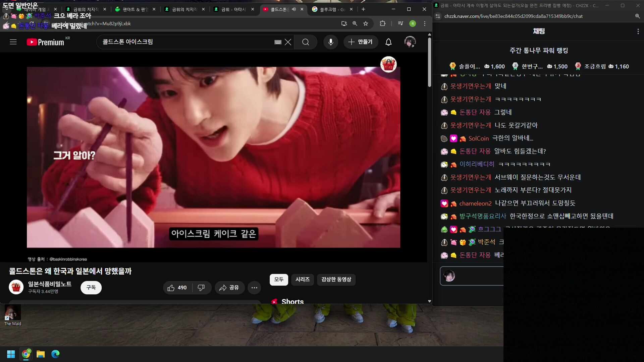644x362 pixels.
Task: Click the video title 콜드스톤은 왜 한국과 일본에서 망했을까
Action: (x=70, y=271)
